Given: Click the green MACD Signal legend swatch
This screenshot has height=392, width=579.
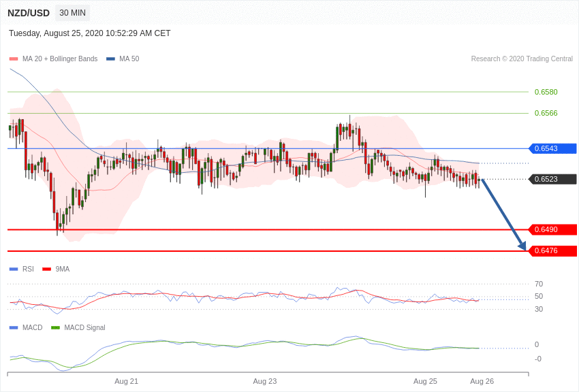Looking at the screenshot, I should click(x=55, y=328).
